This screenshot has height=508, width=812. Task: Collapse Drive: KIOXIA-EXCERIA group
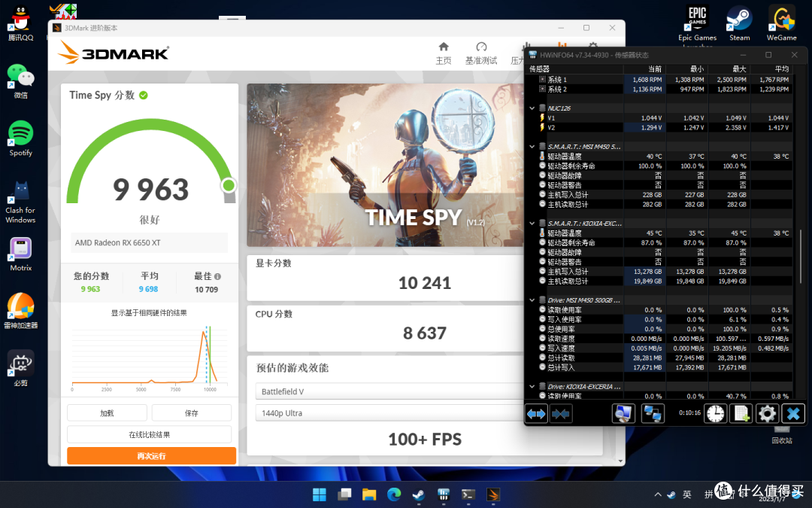pyautogui.click(x=532, y=387)
